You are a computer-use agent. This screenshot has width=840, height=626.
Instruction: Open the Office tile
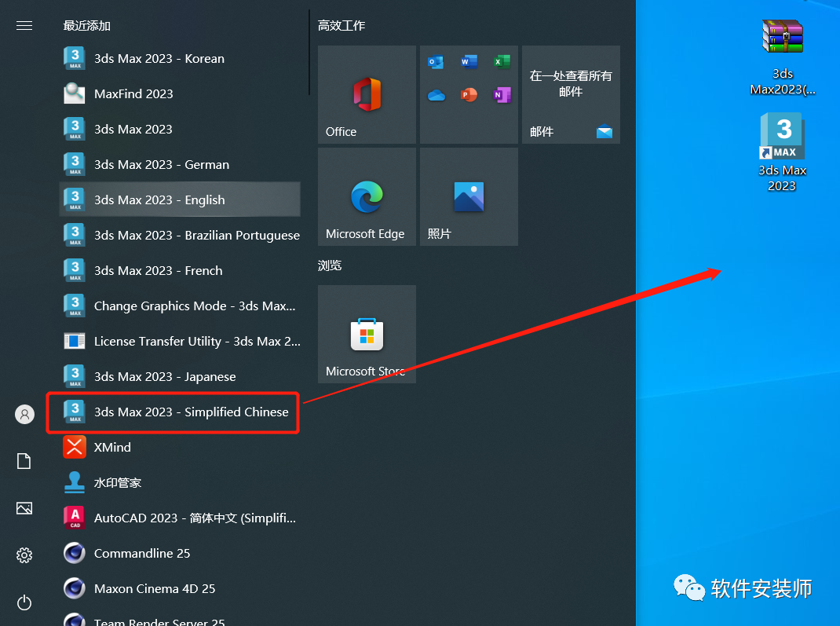pyautogui.click(x=367, y=94)
